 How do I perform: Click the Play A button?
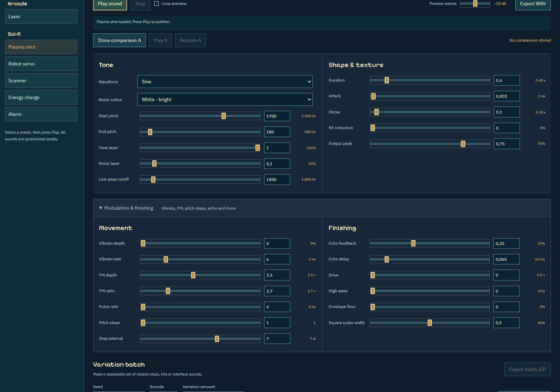160,40
